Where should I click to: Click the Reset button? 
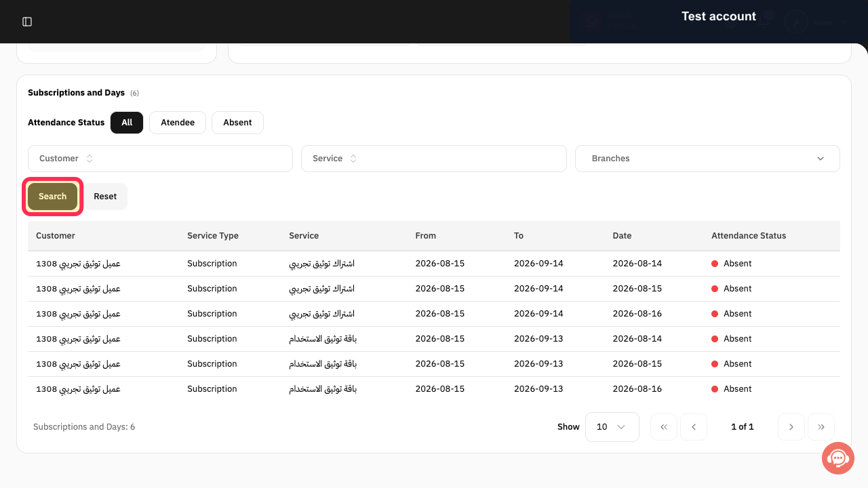click(105, 197)
